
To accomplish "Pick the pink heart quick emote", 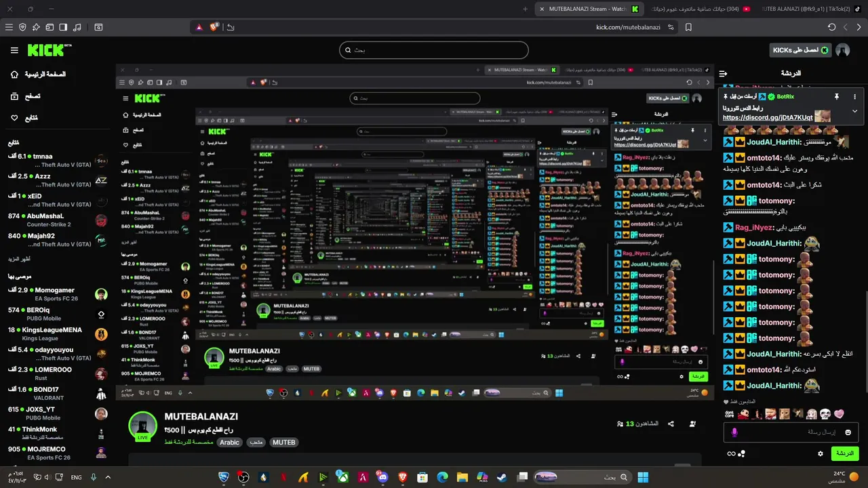I will click(x=839, y=413).
